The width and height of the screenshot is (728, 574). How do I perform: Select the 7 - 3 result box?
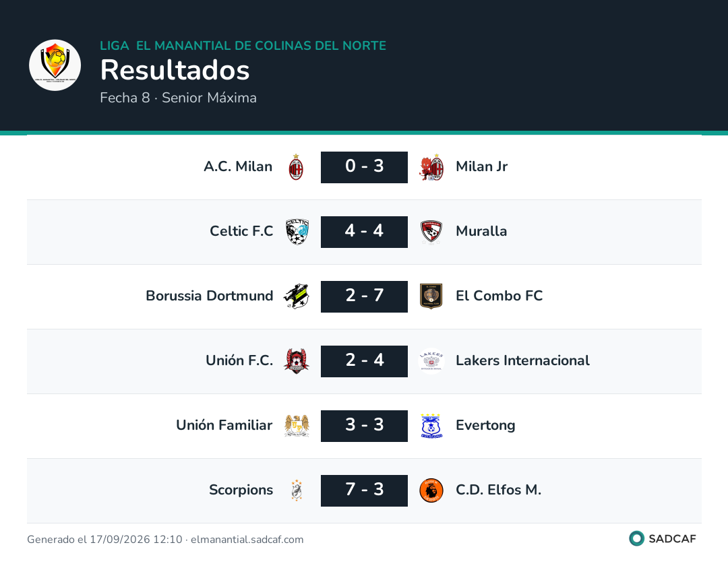pos(364,490)
